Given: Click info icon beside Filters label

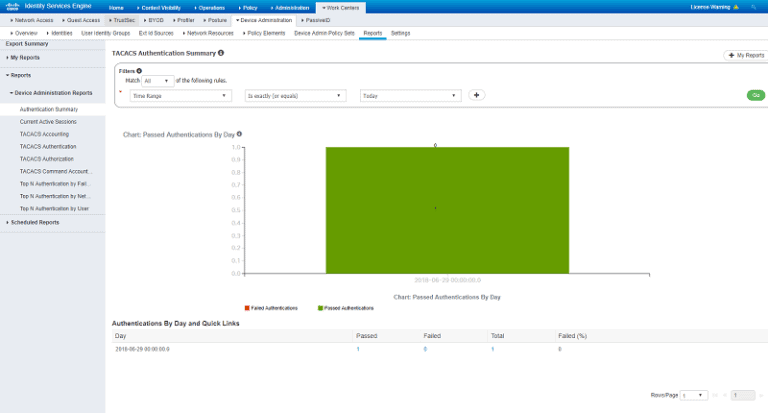Looking at the screenshot, I should 139,71.
